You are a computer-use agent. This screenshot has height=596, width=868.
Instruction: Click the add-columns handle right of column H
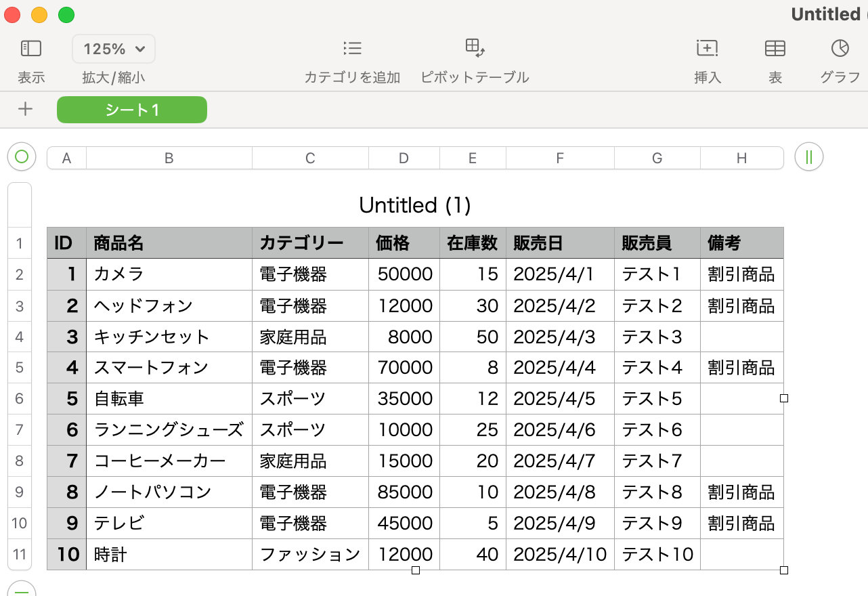click(808, 157)
